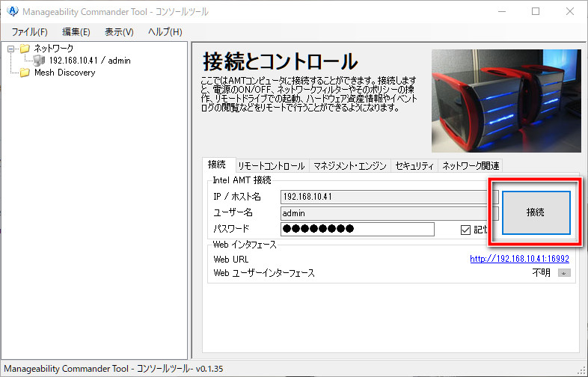Click the large 接続 button

(536, 212)
